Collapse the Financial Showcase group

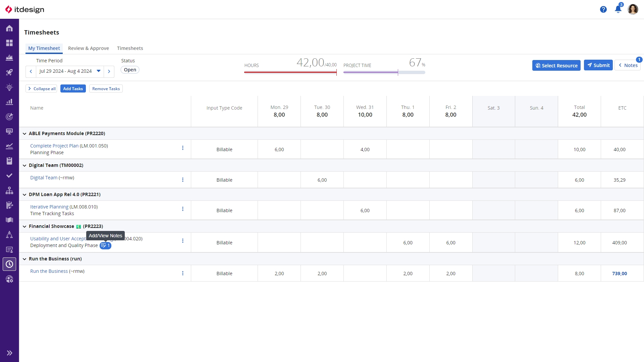24,227
